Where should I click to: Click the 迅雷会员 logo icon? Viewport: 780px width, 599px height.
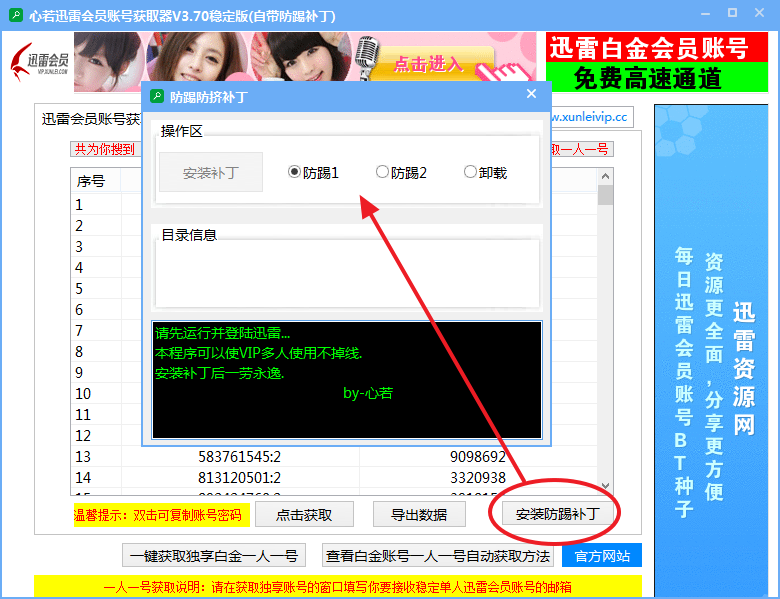tap(40, 62)
